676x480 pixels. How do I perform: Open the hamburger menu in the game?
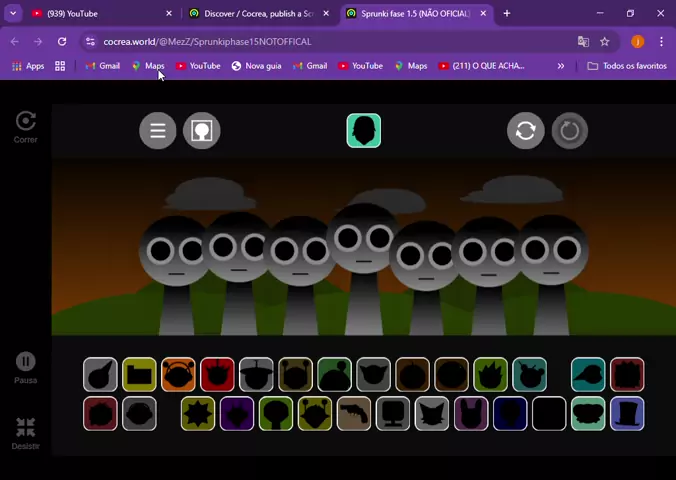(157, 131)
